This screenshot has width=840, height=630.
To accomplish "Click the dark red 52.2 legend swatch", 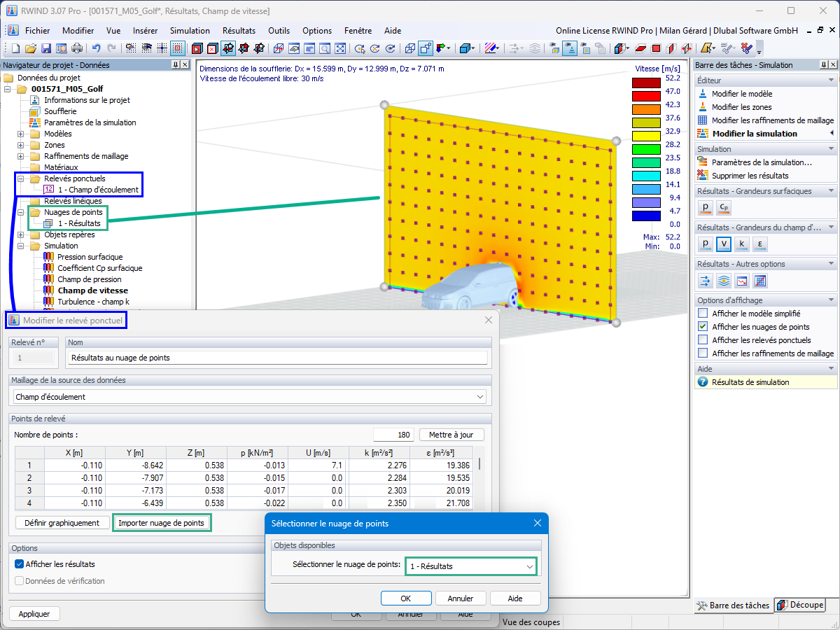I will coord(647,83).
